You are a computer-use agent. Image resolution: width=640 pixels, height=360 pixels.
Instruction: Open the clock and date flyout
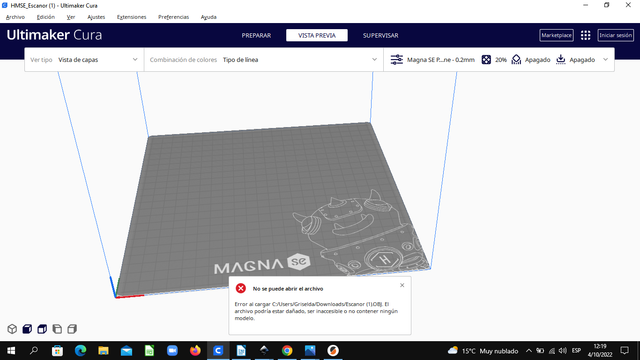coord(600,351)
